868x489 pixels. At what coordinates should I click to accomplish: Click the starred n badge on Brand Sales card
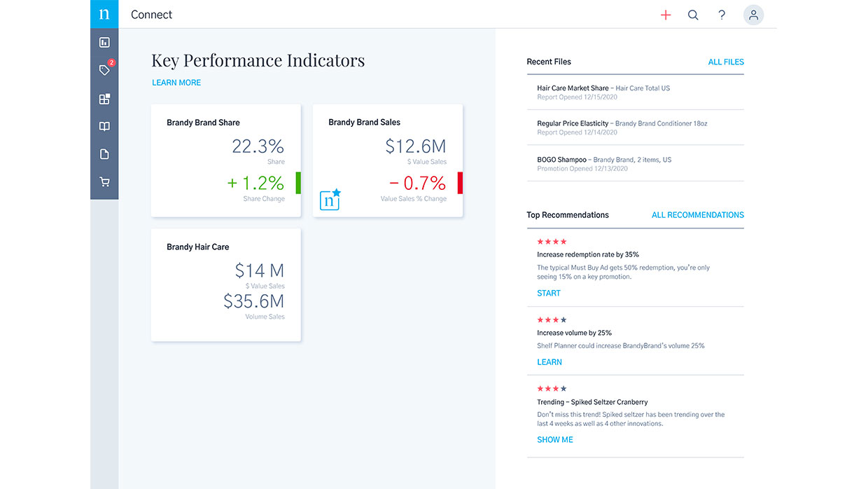click(x=330, y=199)
